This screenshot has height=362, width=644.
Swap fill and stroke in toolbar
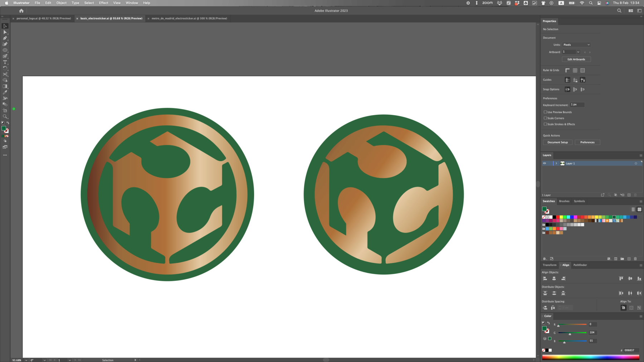(x=8, y=123)
